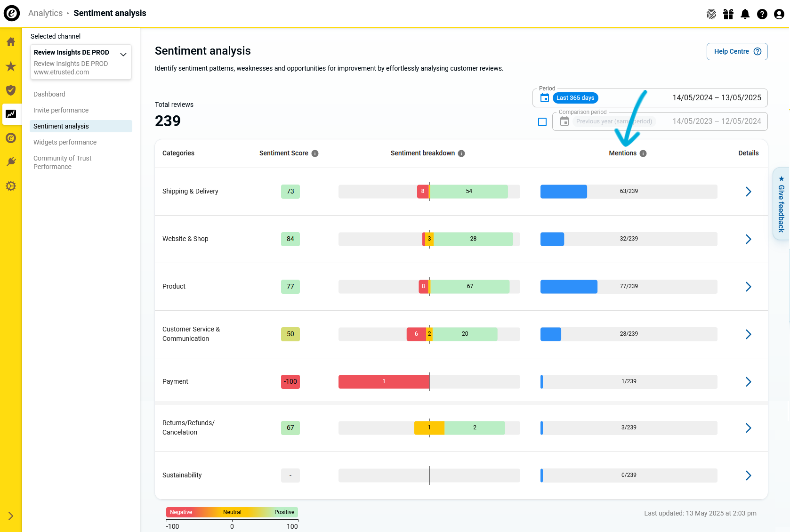Click Customer Service negative segment 6
The width and height of the screenshot is (790, 532).
pos(416,334)
